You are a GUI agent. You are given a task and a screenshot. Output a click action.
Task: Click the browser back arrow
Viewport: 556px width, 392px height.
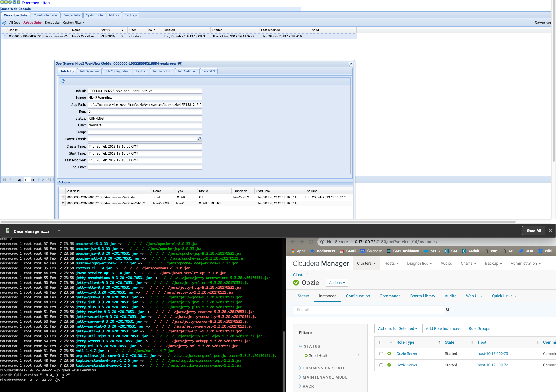(x=292, y=242)
